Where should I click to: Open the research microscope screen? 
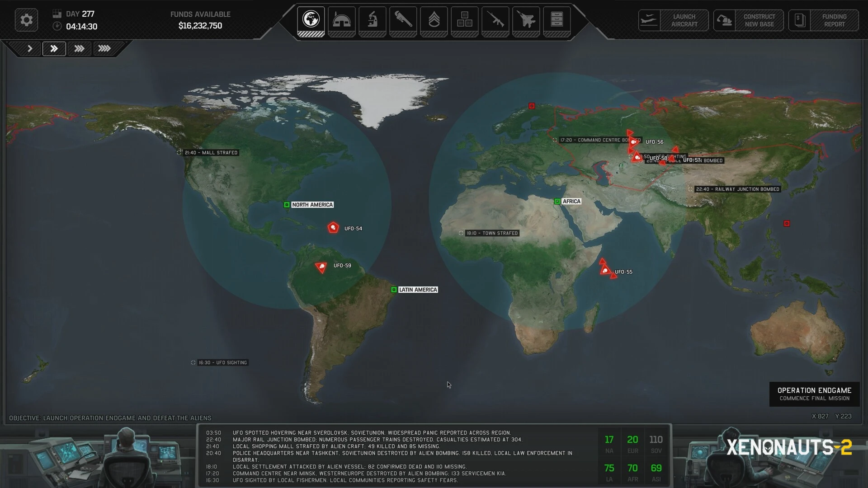coord(373,20)
